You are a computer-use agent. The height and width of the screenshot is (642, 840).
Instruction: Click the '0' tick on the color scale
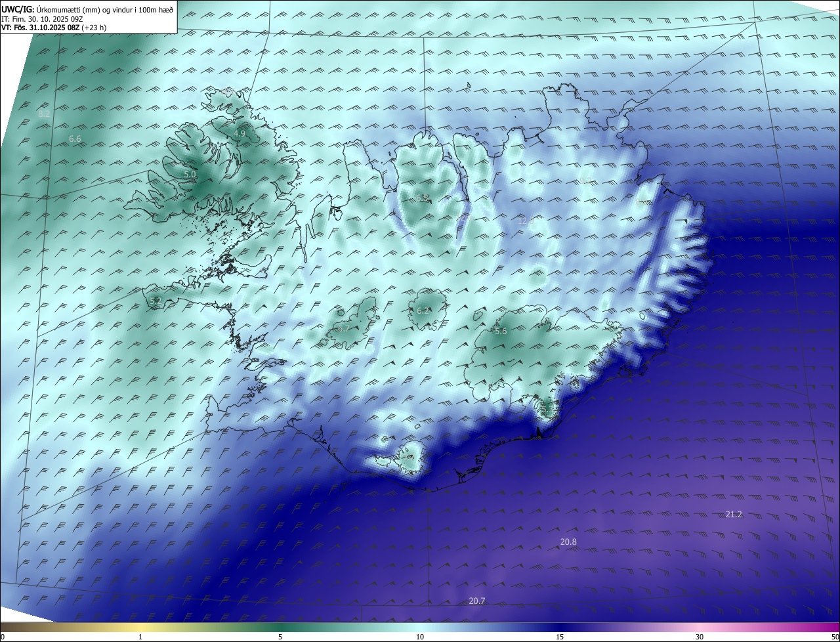(x=3, y=637)
